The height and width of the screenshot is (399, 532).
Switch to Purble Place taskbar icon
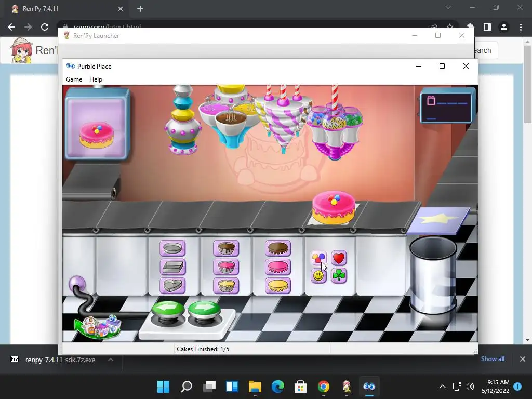pos(369,387)
